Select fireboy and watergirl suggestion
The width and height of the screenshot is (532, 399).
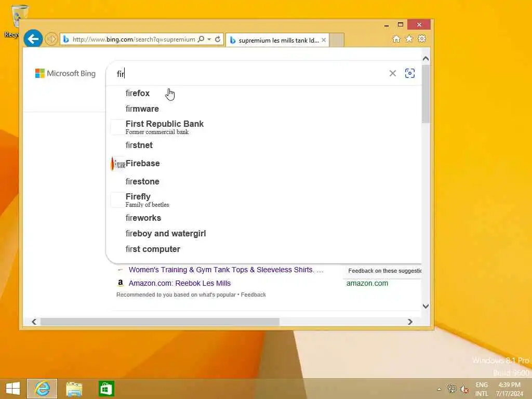(263, 233)
